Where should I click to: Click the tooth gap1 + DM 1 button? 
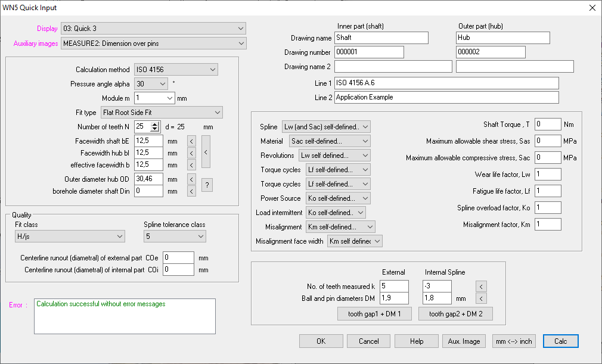(374, 314)
